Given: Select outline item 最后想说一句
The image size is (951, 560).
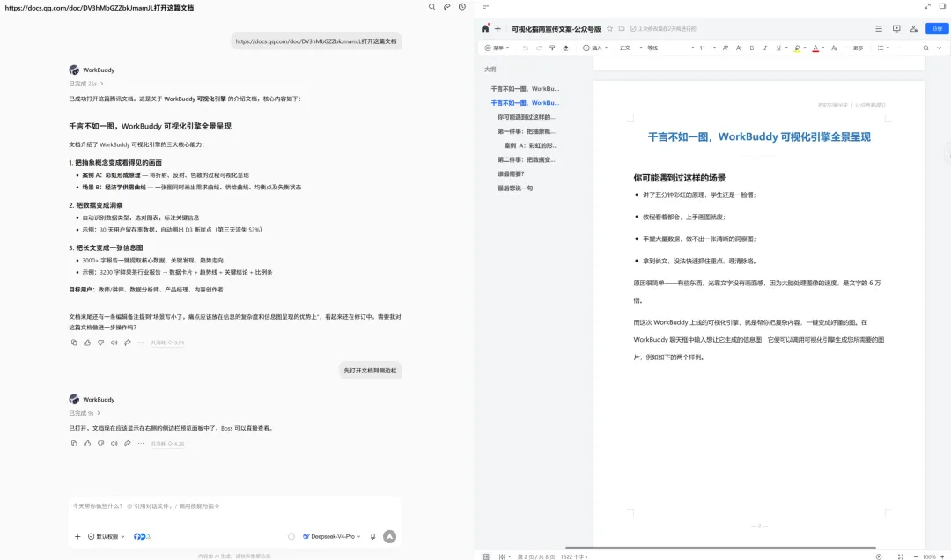Looking at the screenshot, I should click(515, 188).
